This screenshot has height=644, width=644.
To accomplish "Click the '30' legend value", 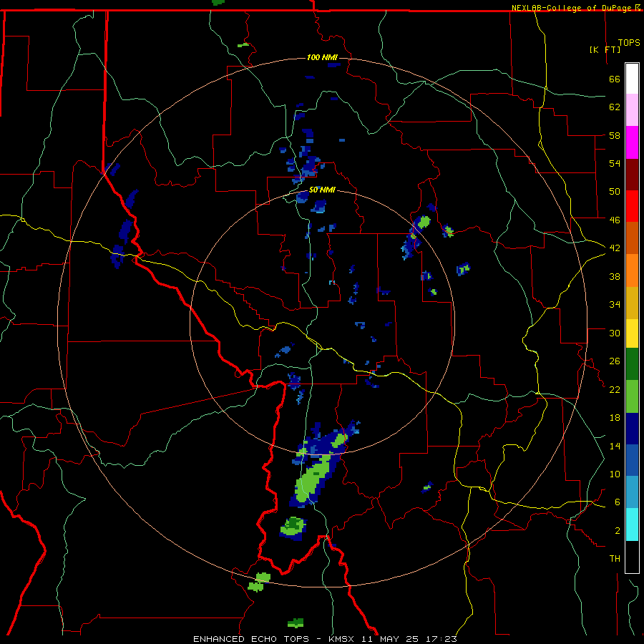I will pyautogui.click(x=615, y=333).
